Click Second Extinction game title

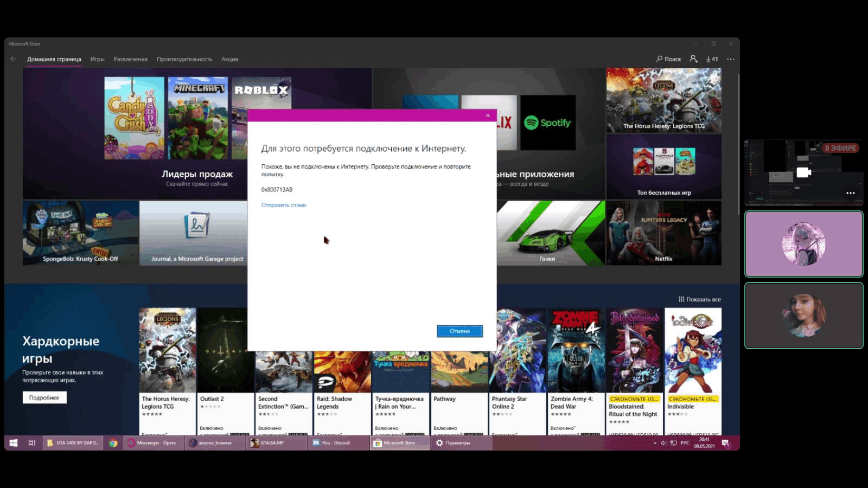point(283,402)
